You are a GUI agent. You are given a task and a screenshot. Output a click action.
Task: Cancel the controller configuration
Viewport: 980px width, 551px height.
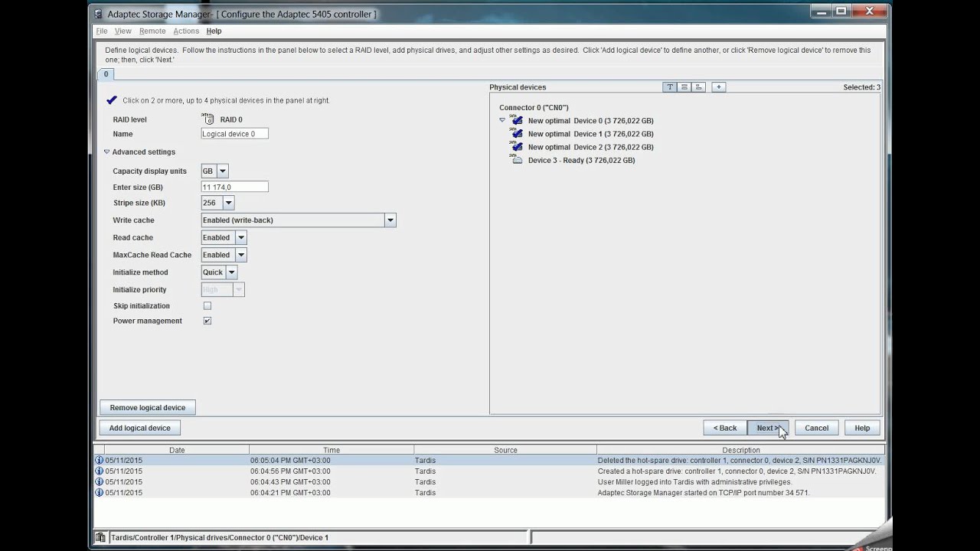816,428
